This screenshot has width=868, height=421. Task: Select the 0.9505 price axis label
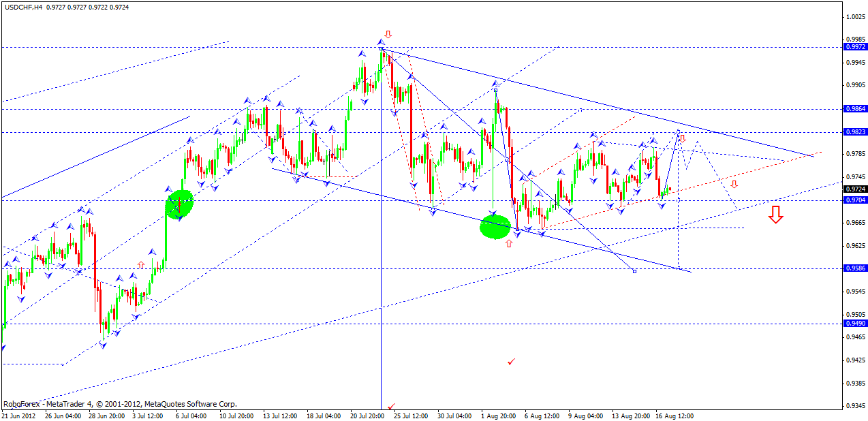coord(854,315)
